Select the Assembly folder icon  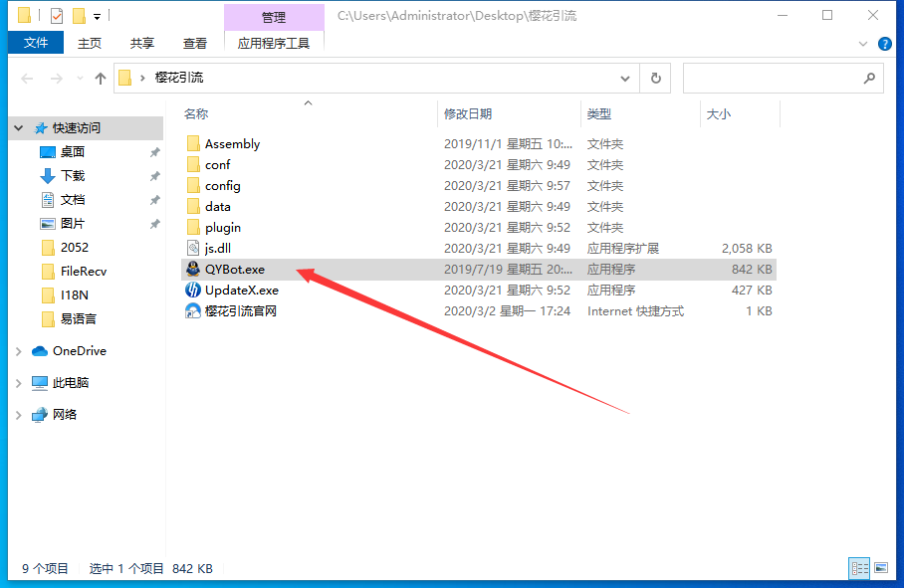click(193, 143)
